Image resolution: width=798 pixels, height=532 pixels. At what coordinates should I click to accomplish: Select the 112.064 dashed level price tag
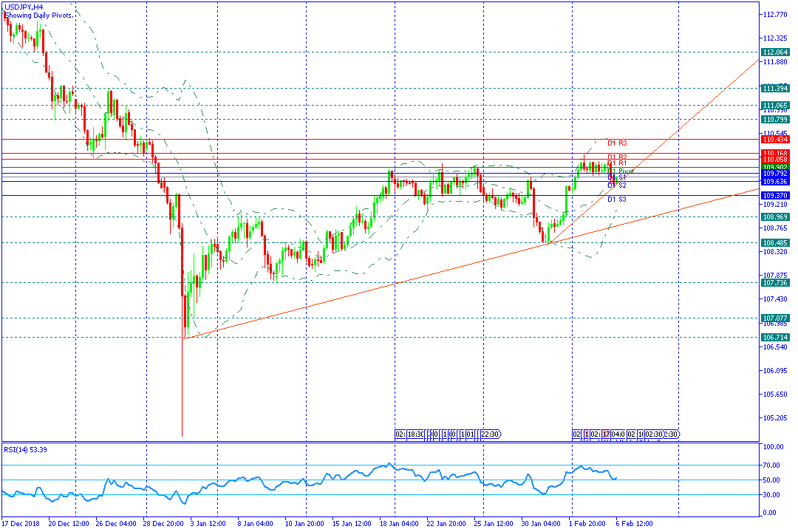click(x=775, y=52)
